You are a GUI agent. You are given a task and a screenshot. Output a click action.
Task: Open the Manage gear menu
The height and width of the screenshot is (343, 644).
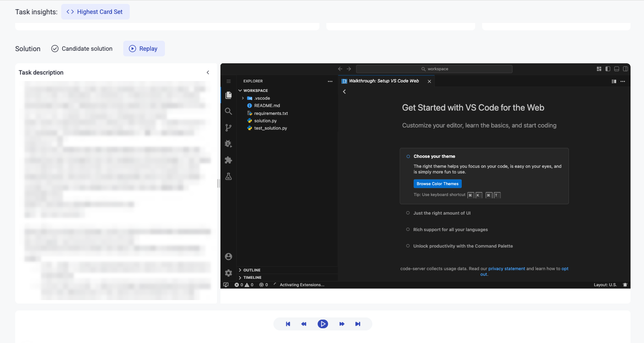[228, 273]
